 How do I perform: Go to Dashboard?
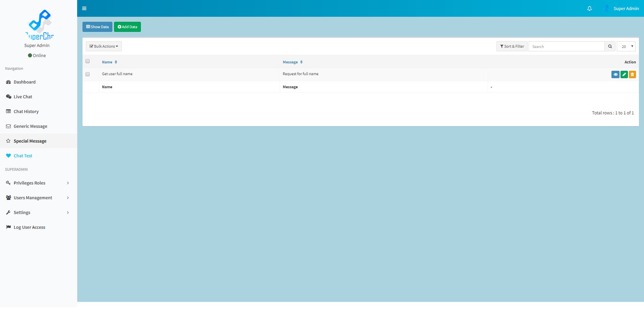pos(39,82)
